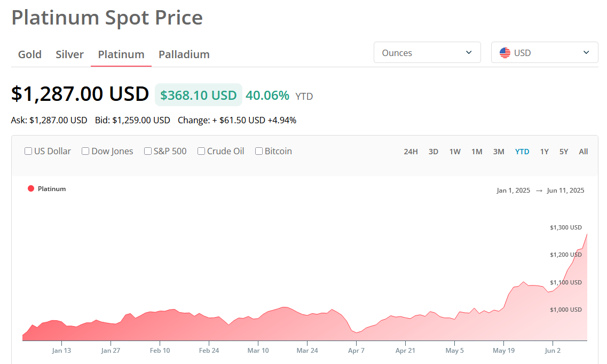Select the Palladium tab

coord(184,54)
